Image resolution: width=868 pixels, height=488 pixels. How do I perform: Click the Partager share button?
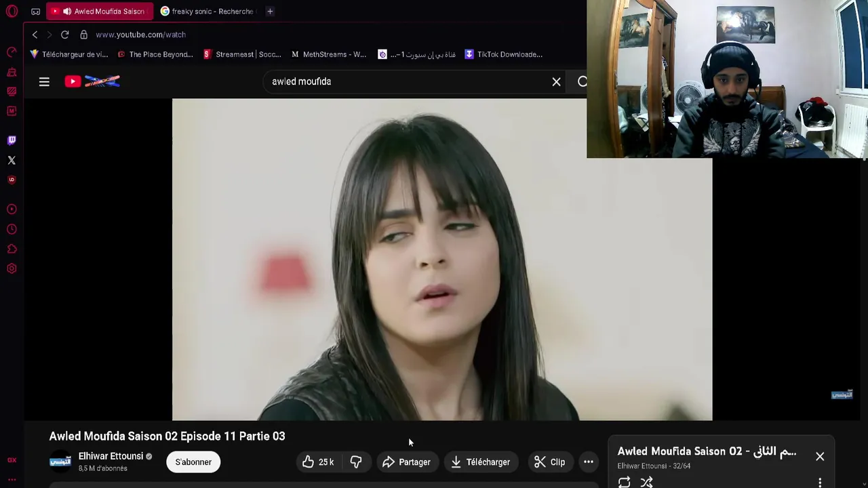point(406,462)
